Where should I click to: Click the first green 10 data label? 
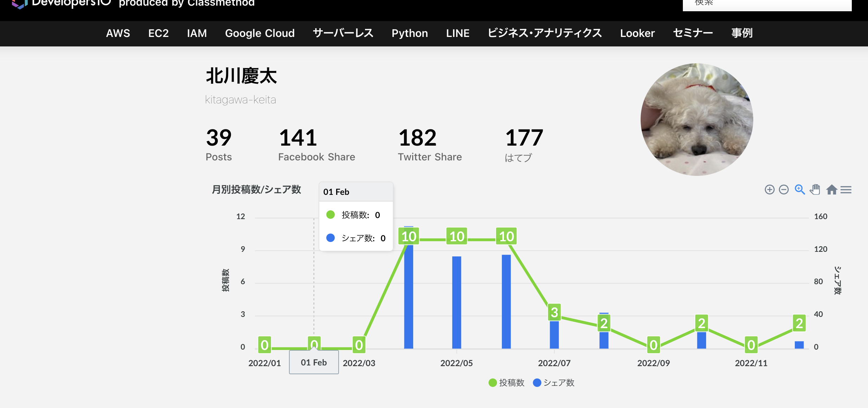point(409,236)
